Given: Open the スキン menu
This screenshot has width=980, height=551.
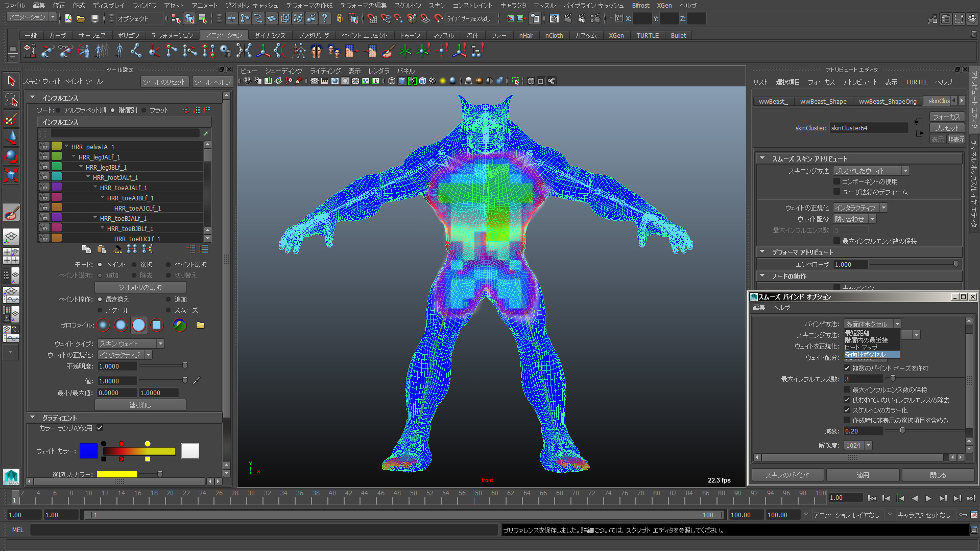Looking at the screenshot, I should click(x=437, y=5).
